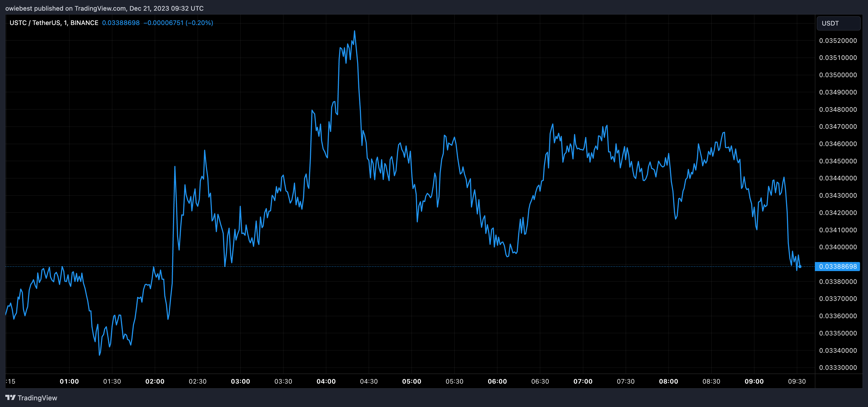Click the −0.00006751 (−0.20%) change value
This screenshot has height=407, width=868.
(178, 23)
